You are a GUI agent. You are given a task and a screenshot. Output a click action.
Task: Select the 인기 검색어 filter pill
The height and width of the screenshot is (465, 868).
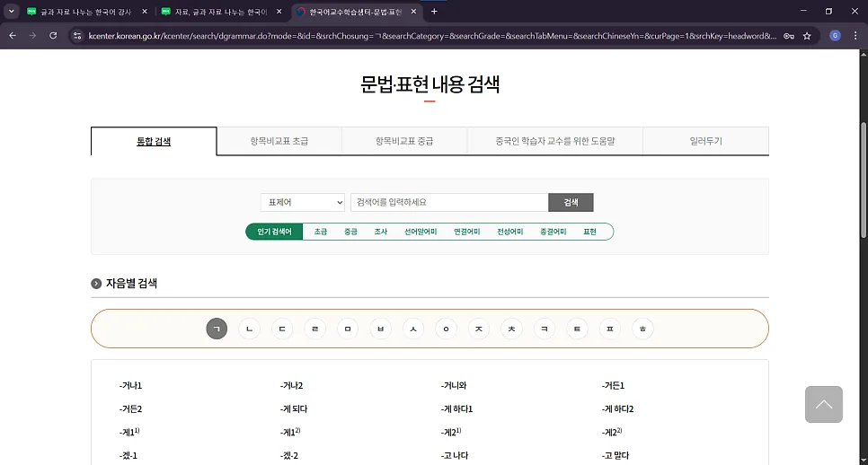click(x=274, y=232)
